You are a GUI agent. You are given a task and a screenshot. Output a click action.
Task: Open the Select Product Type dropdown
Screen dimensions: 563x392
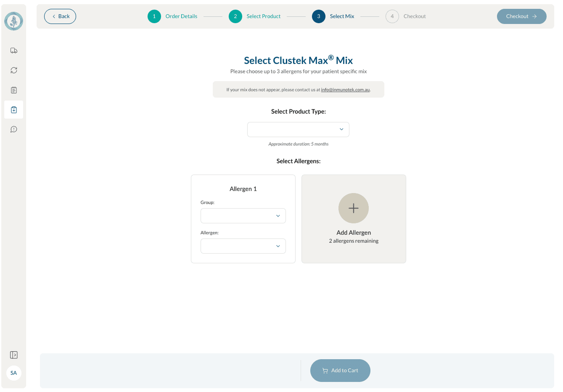coord(298,130)
